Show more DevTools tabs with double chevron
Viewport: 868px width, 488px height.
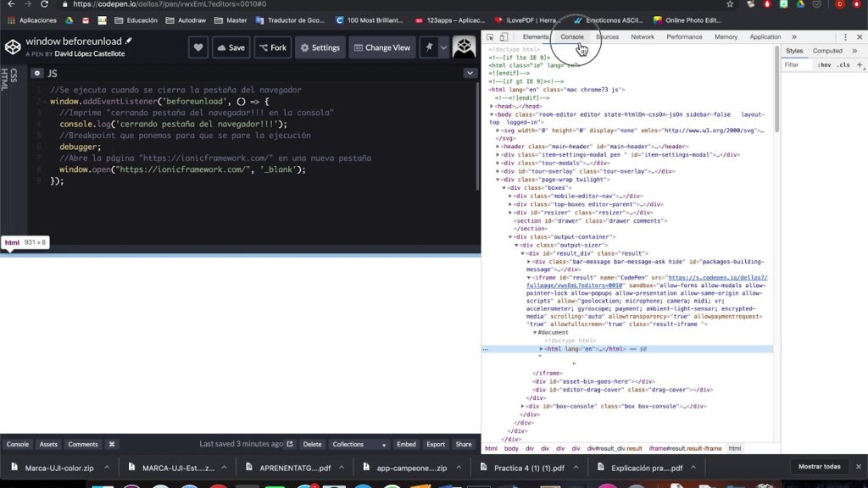click(x=794, y=37)
